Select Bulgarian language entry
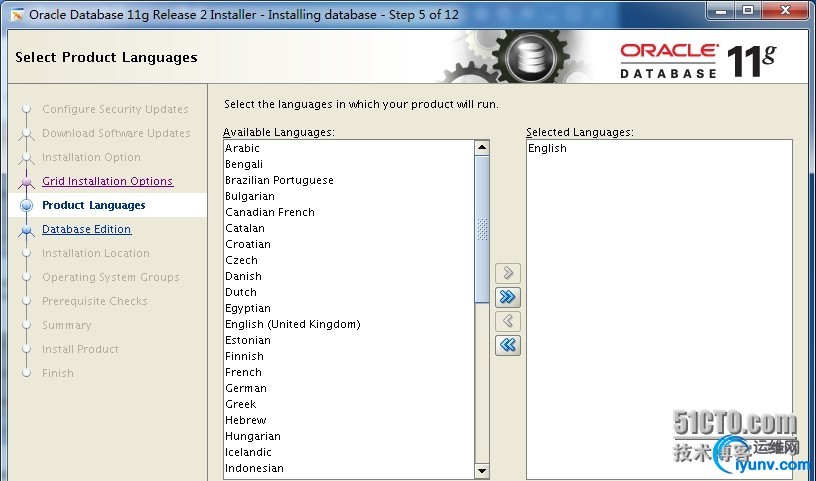 [x=349, y=196]
